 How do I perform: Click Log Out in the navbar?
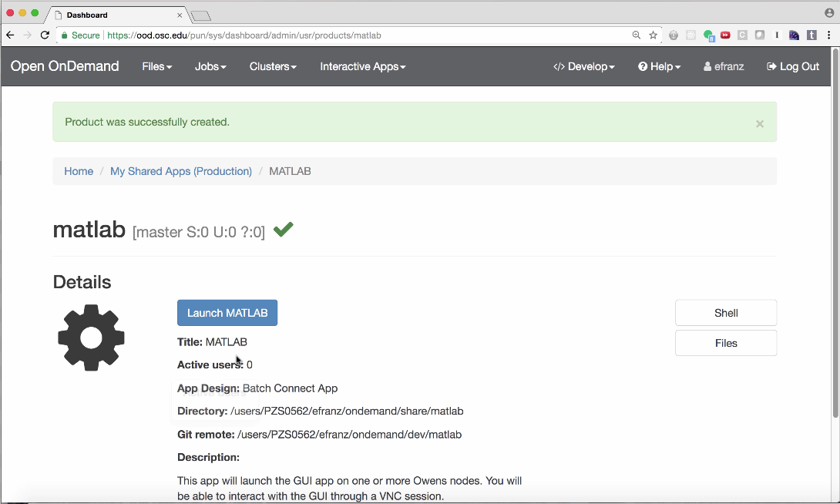pos(792,66)
